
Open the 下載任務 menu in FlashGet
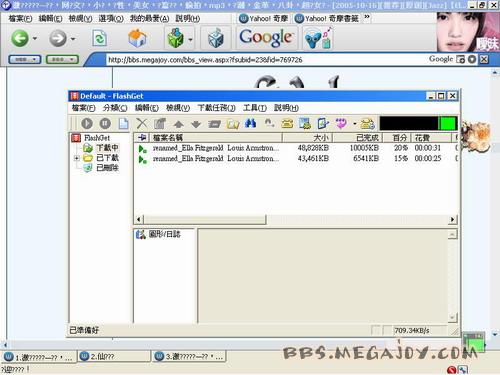pos(216,108)
